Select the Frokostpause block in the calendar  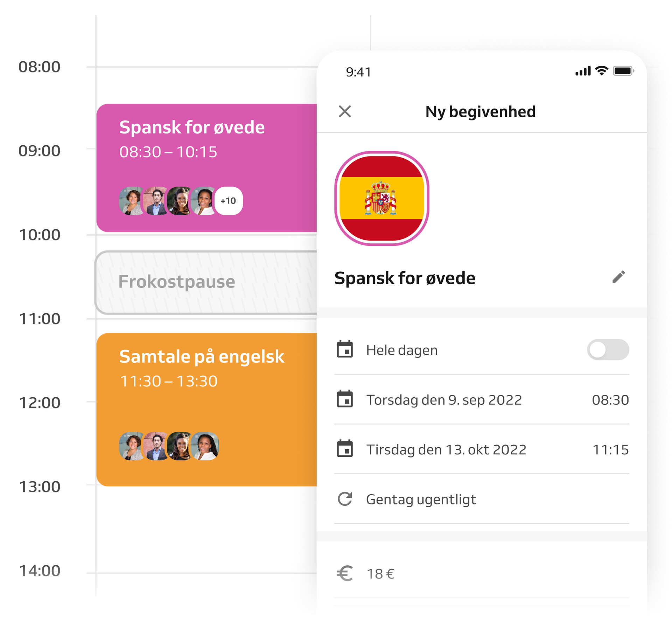point(206,282)
